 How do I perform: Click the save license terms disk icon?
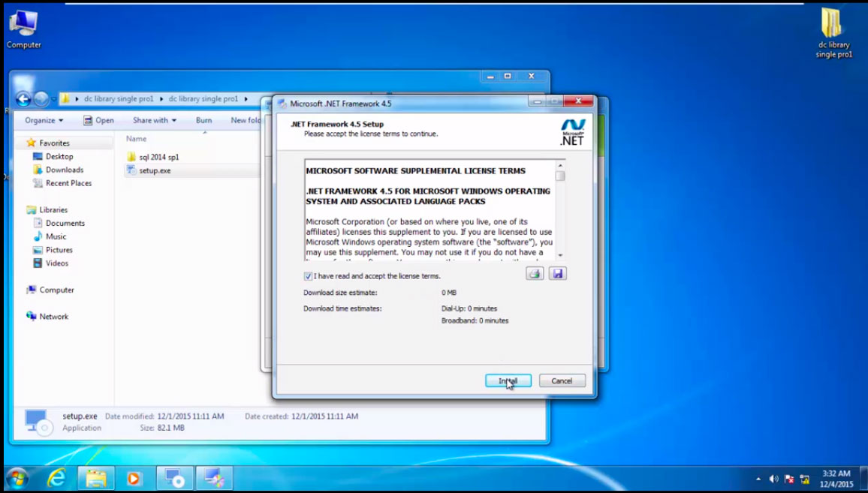557,273
